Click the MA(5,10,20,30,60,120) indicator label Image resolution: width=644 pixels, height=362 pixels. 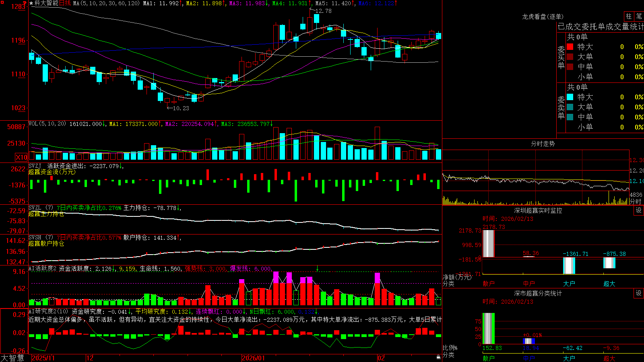coord(106,3)
